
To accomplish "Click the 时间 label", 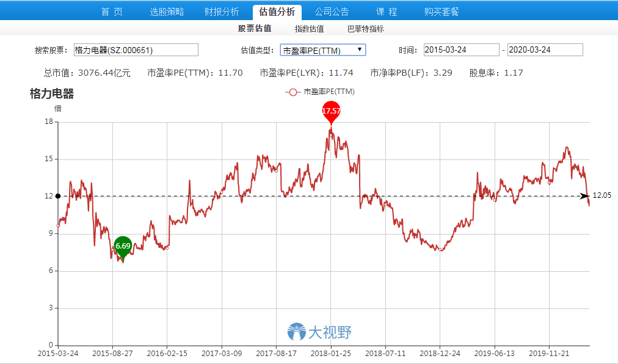I will tap(408, 50).
